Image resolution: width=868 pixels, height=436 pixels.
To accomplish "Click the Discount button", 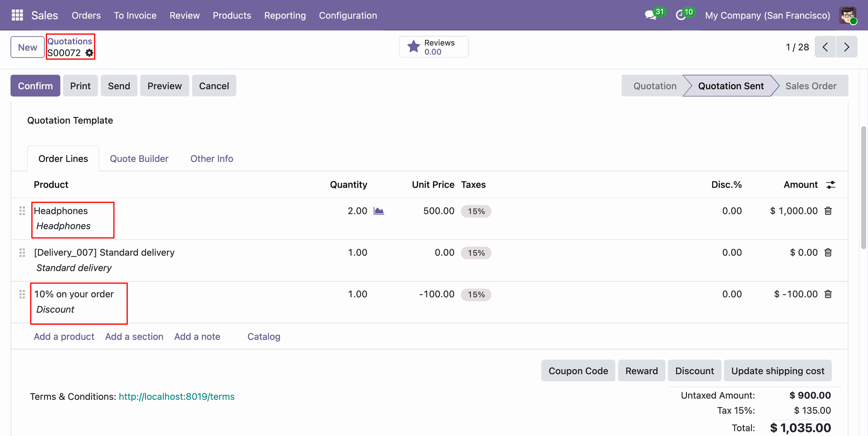I will 694,371.
